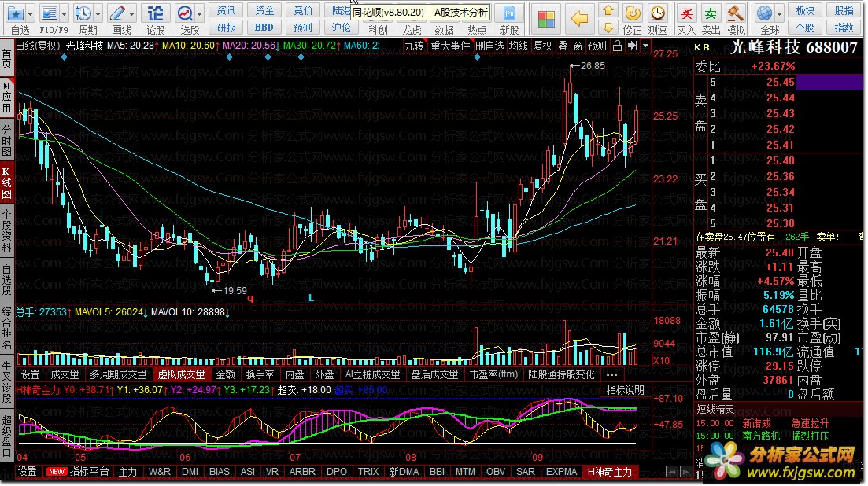
Task: Click the jump-to-end arrow icon in chart header
Action: [632, 46]
